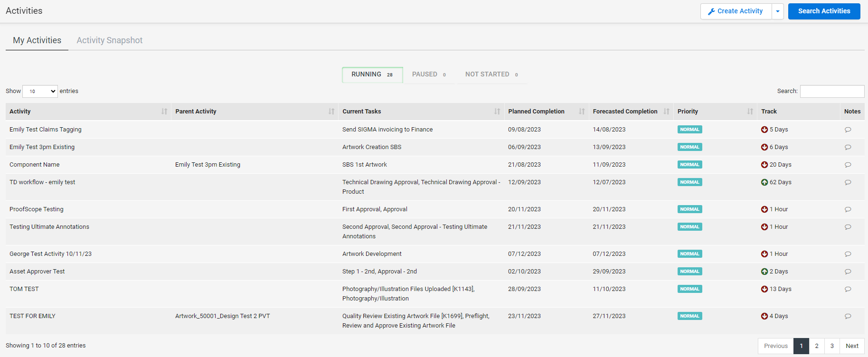Click red track icon beside 20 Days
The width and height of the screenshot is (868, 357).
pos(764,165)
